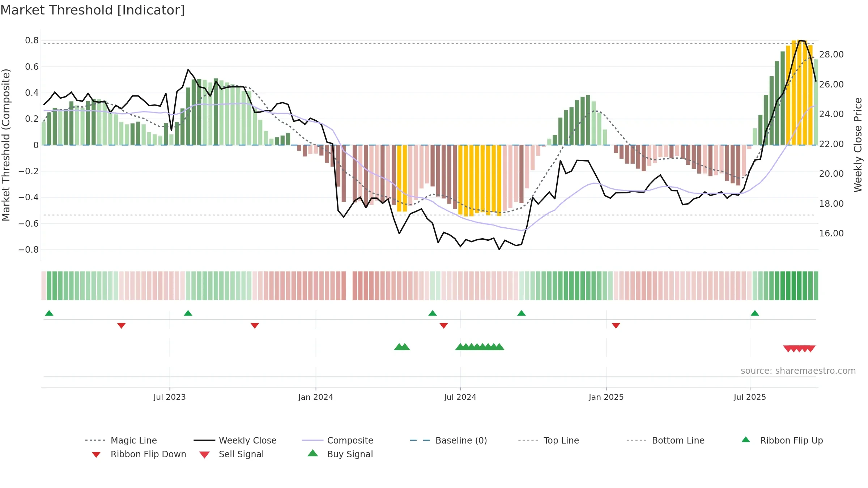Click the Jan 2025 x-axis label
The image size is (868, 488).
point(606,397)
